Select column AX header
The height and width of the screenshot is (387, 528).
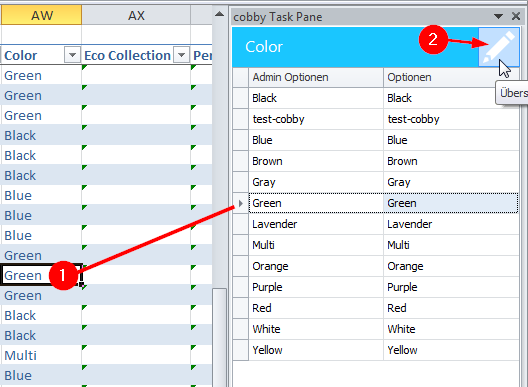coord(136,15)
